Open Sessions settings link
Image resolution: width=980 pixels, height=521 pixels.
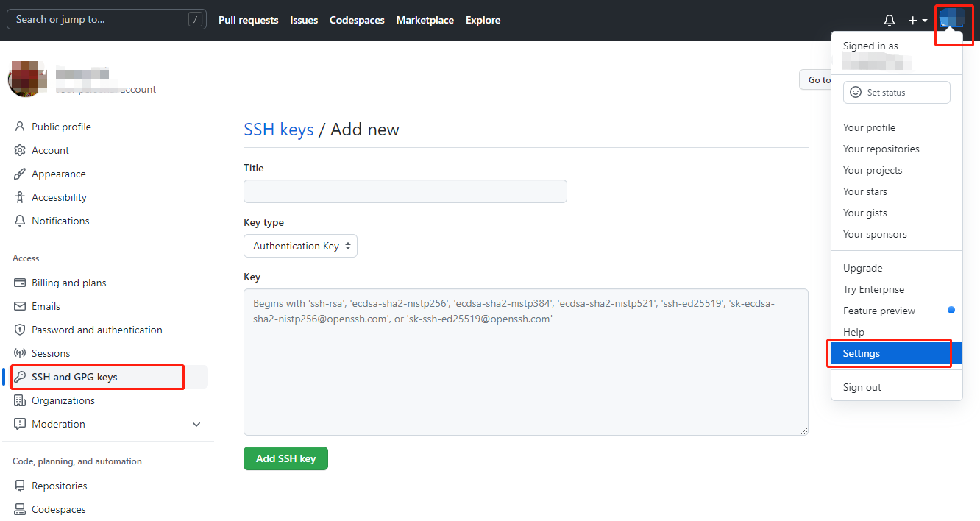tap(51, 353)
